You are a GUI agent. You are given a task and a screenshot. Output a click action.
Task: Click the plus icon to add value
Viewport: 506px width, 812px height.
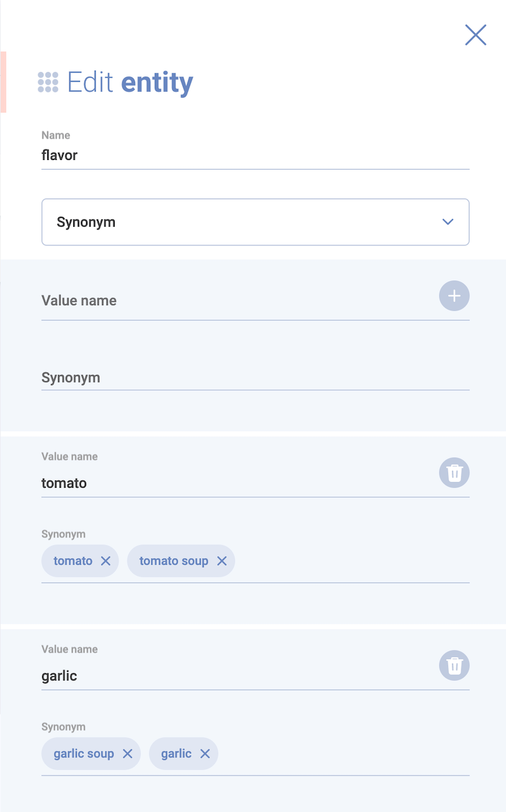click(x=454, y=296)
